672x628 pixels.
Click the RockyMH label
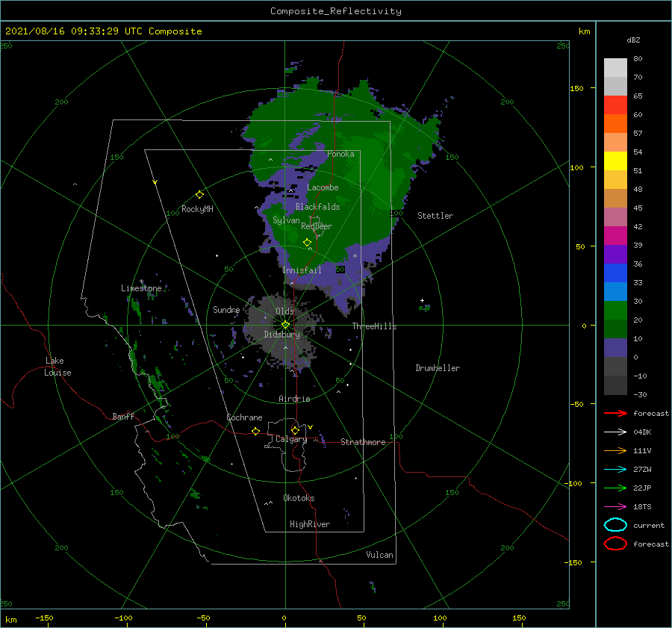click(197, 209)
